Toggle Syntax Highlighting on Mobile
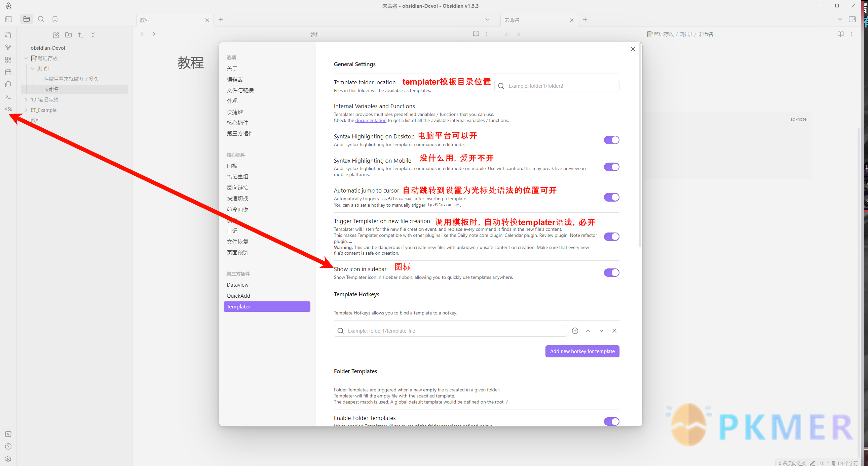868x466 pixels. (611, 167)
